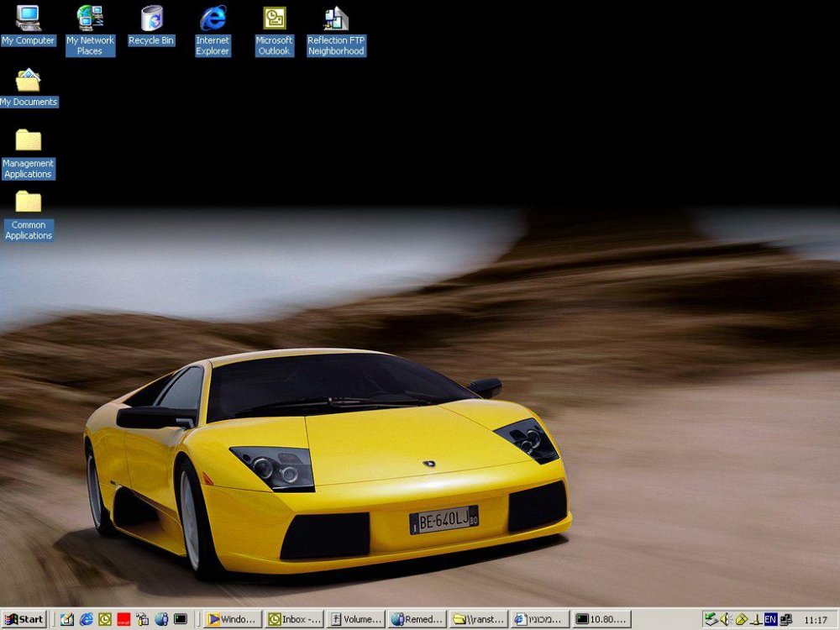This screenshot has height=630, width=840.
Task: Click the two-computers network tray icon
Action: (786, 620)
